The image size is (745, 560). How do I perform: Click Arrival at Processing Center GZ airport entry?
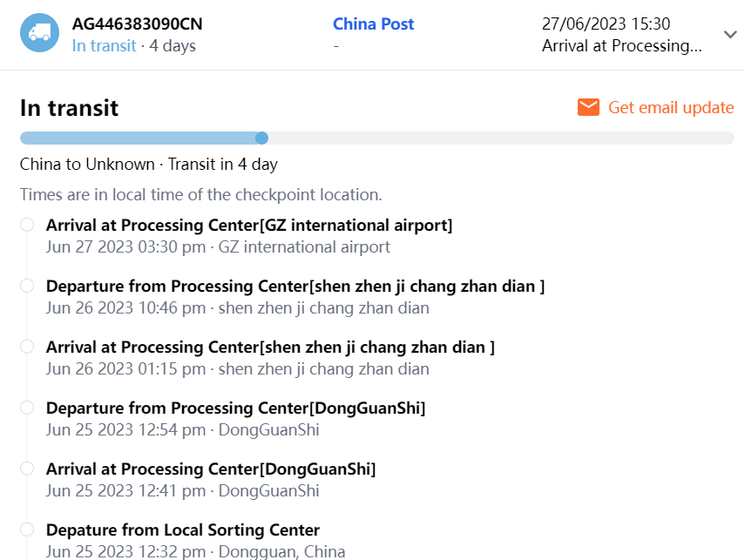point(249,226)
